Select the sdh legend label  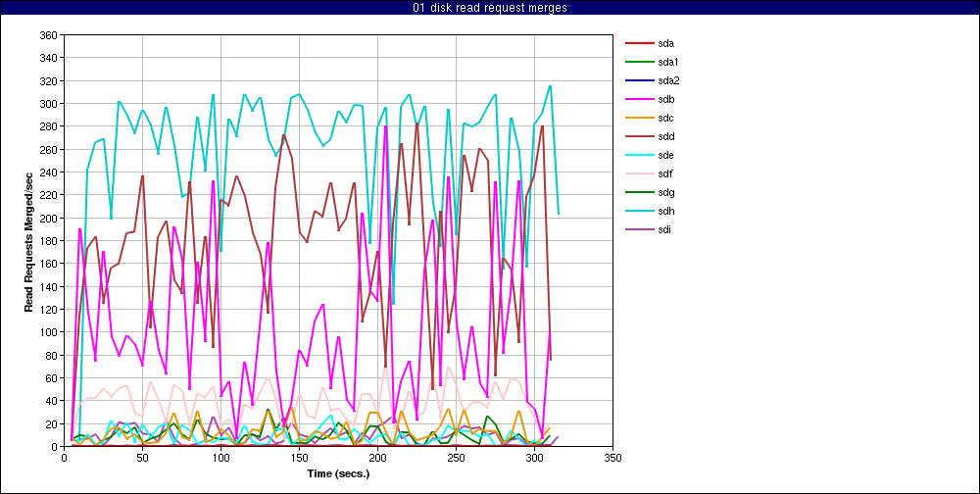tap(665, 211)
